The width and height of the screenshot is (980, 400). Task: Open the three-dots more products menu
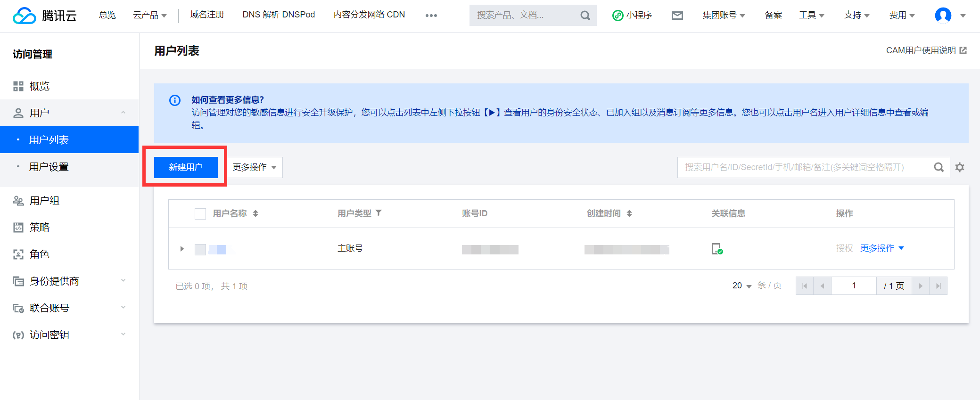[x=431, y=16]
